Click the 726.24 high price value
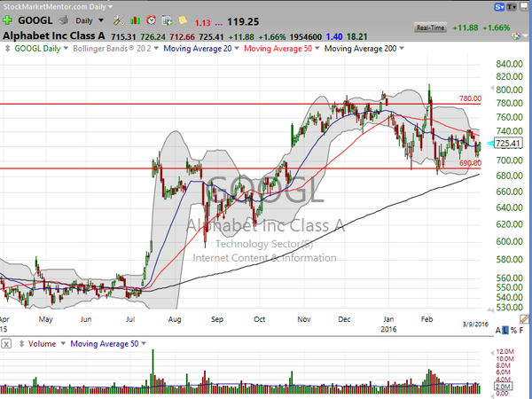Viewport: 532px width, 399px height. tap(153, 36)
